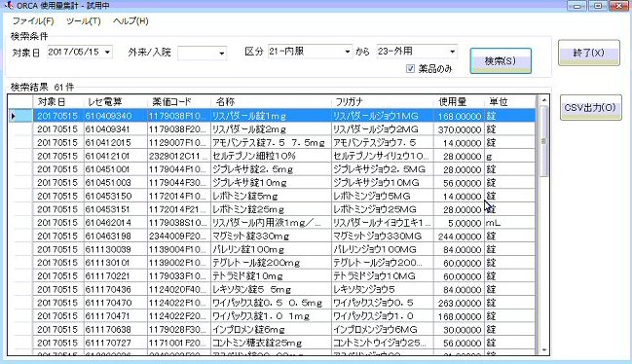Maximize the ORCA window
The image size is (632, 364).
coord(598,5)
